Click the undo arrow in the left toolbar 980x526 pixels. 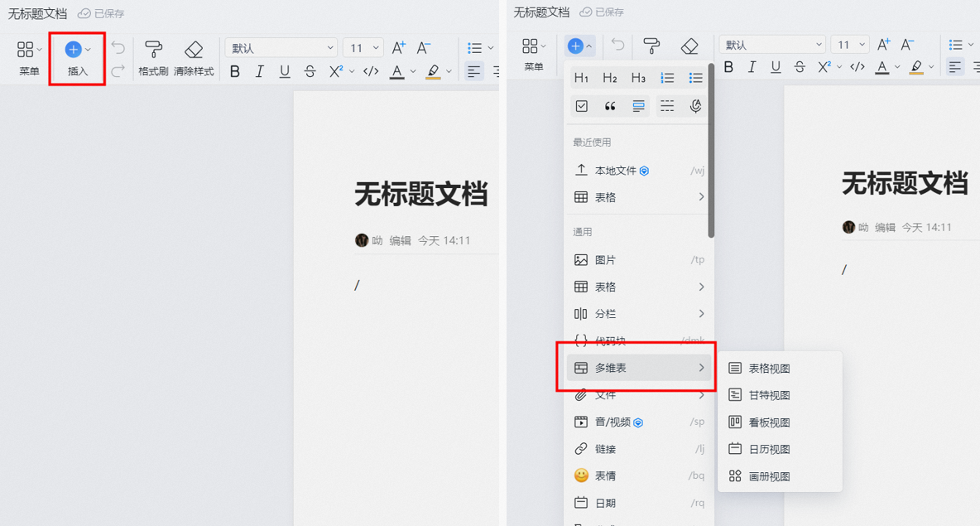tap(118, 48)
